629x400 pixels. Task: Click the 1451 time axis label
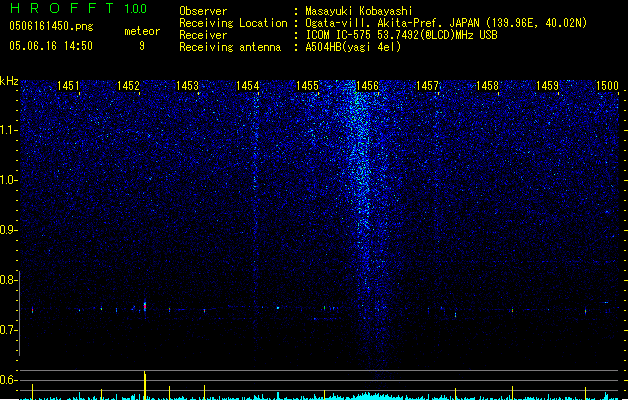coord(68,86)
